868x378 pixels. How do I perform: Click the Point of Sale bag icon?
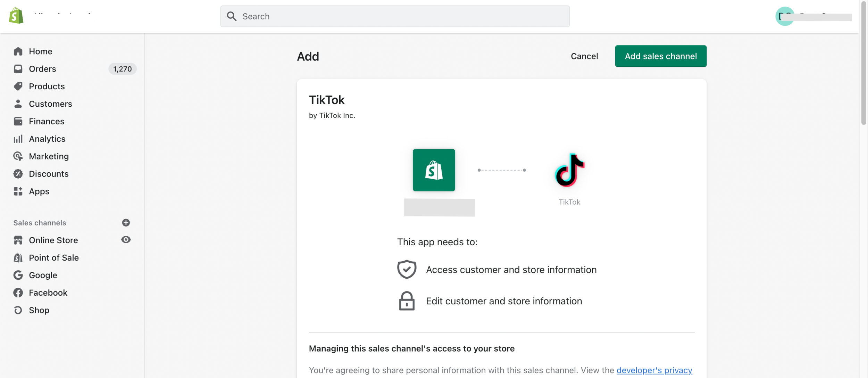pos(18,257)
